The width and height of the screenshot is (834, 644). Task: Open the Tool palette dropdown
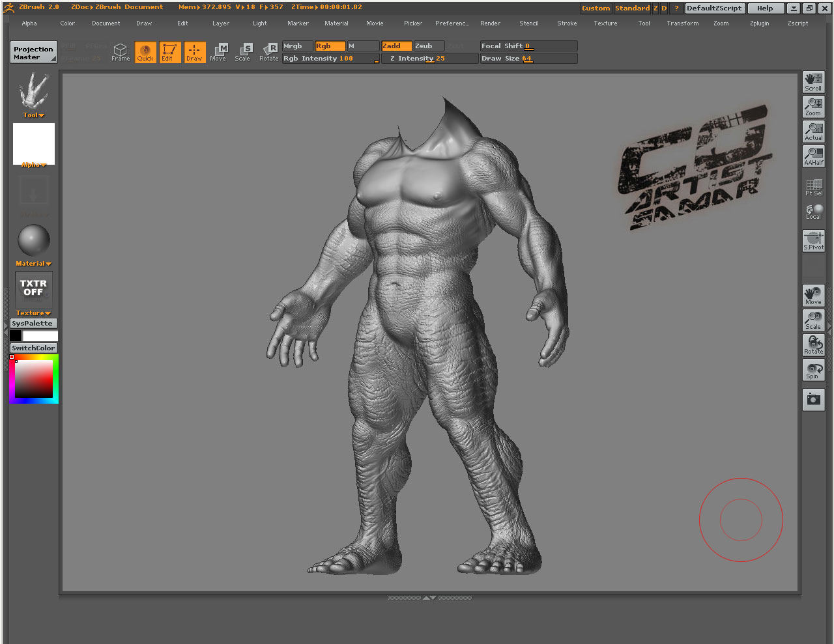click(x=33, y=115)
